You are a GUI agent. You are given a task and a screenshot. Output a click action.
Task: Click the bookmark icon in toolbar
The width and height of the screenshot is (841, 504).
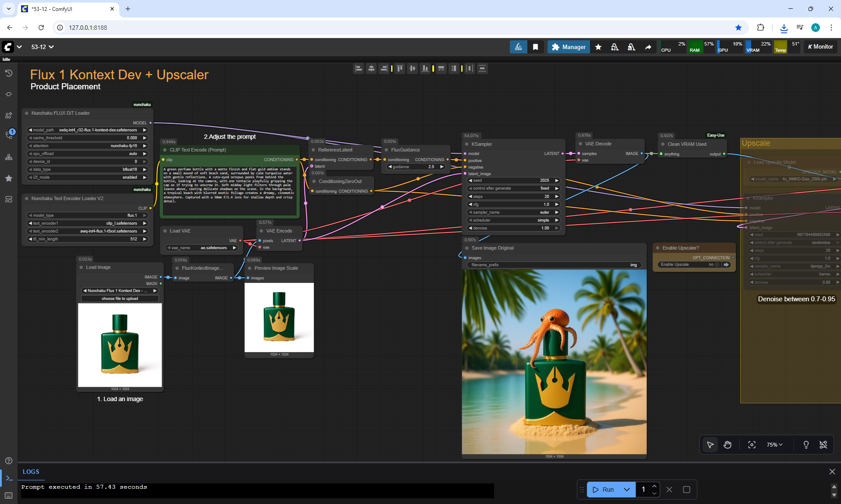[535, 47]
